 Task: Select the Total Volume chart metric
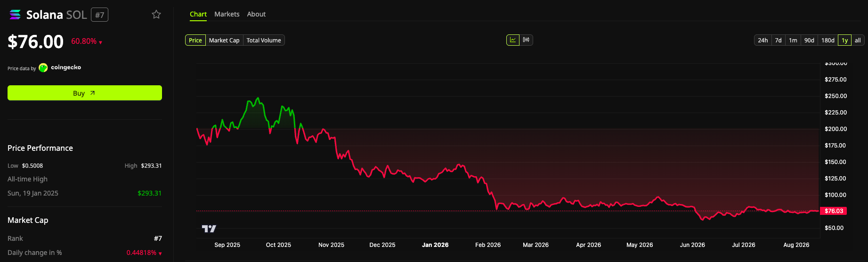[x=264, y=40]
